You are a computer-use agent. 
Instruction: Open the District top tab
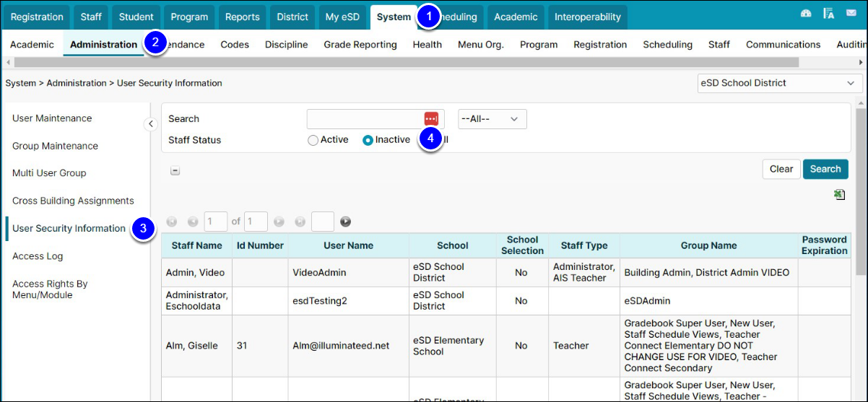292,17
